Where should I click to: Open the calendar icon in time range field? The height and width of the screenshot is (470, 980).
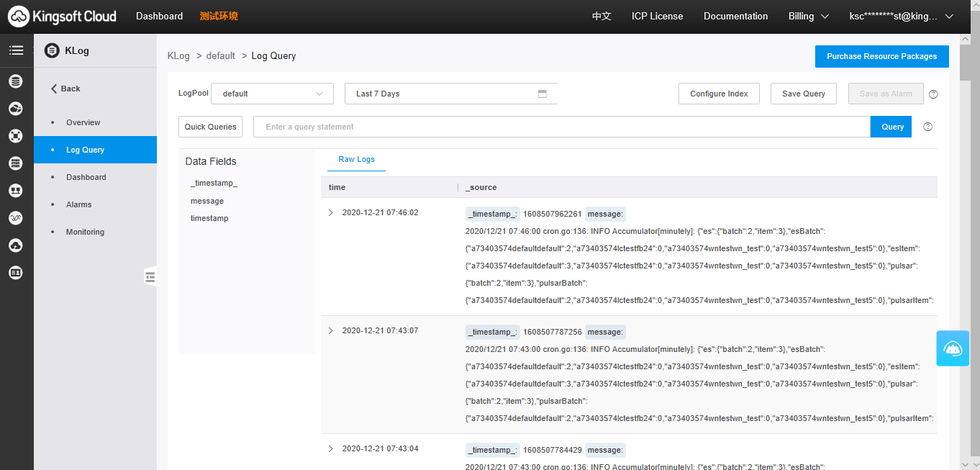coord(543,94)
